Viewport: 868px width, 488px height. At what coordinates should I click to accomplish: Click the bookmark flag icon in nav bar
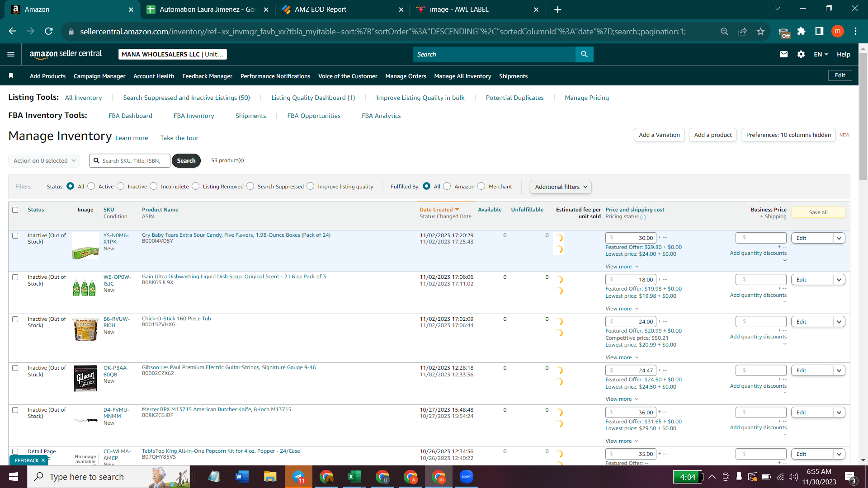[11, 75]
